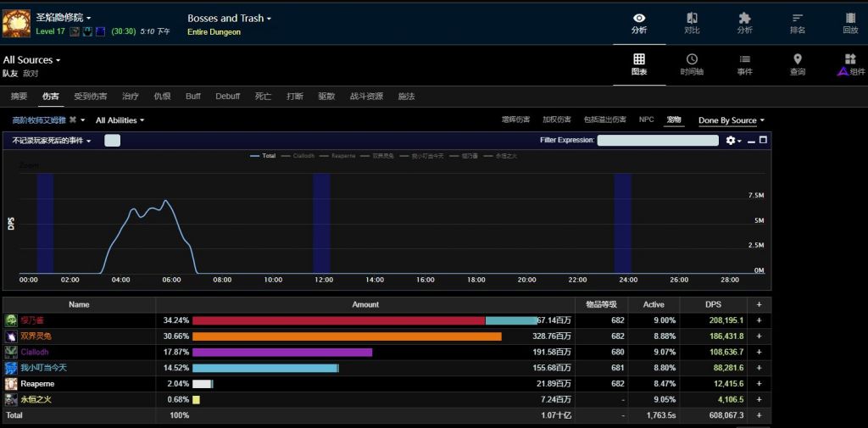Switch to the 死亡 deaths tab

point(263,97)
